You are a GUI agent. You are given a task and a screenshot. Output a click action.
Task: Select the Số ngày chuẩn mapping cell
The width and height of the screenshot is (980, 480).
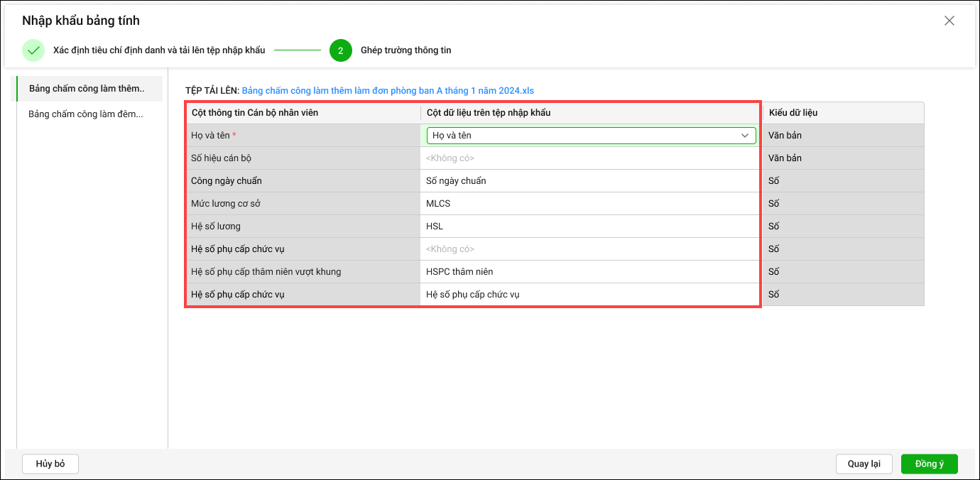click(x=589, y=181)
